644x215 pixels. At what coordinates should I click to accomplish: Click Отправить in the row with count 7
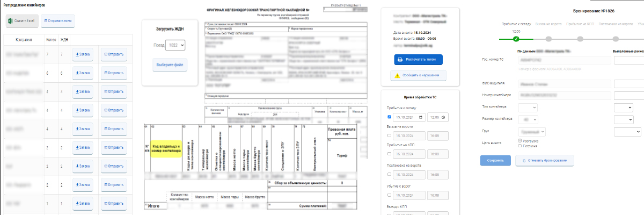click(113, 54)
